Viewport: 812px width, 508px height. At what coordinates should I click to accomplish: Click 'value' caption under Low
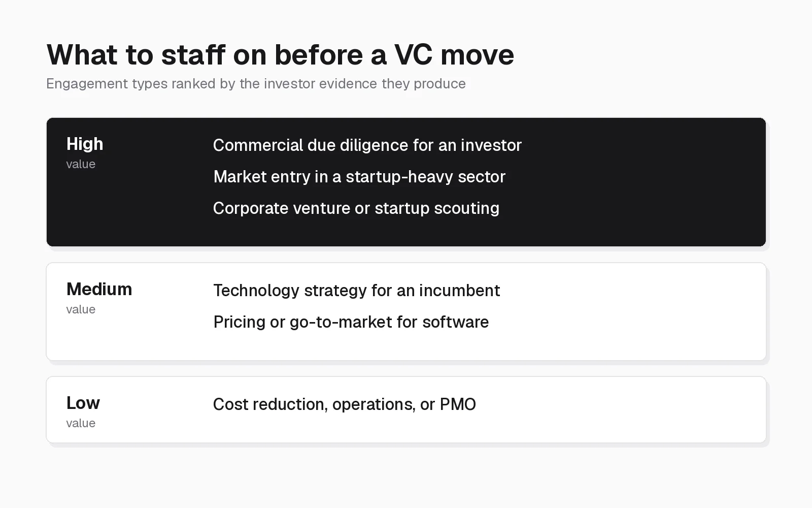(x=81, y=423)
